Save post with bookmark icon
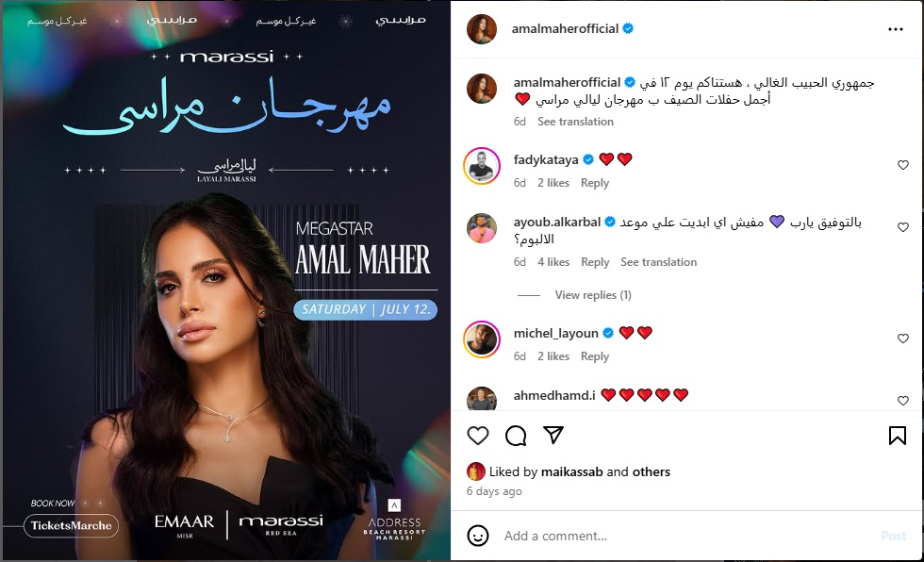The image size is (924, 562). [x=897, y=436]
